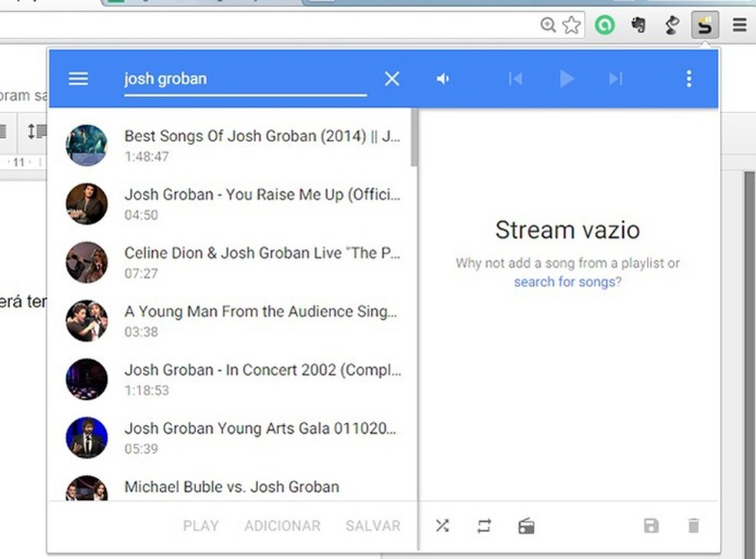Activate radio mode

(526, 526)
